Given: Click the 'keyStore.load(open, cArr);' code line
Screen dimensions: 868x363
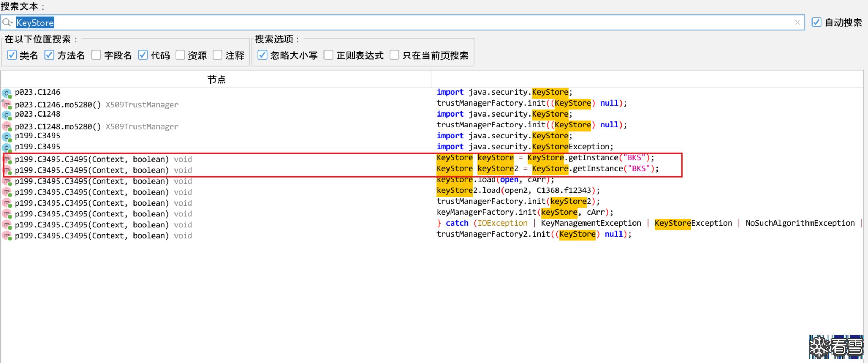Looking at the screenshot, I should pos(495,180).
